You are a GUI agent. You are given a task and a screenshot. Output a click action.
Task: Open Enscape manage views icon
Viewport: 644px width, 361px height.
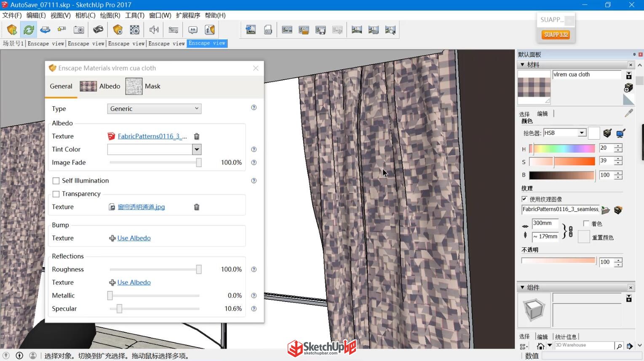tap(62, 30)
